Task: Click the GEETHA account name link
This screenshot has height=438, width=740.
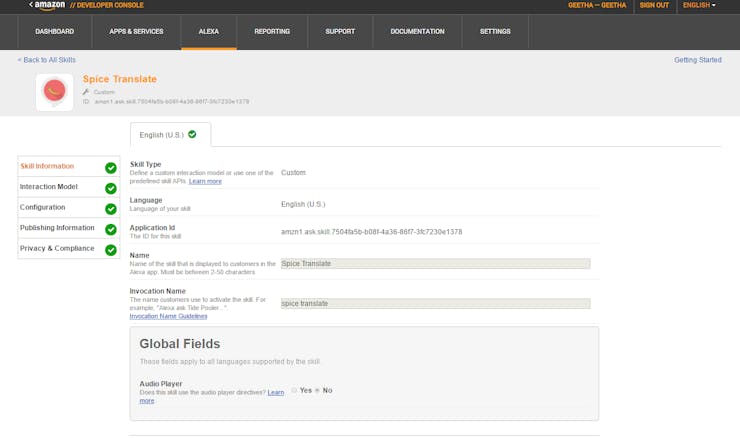Action: click(x=597, y=5)
